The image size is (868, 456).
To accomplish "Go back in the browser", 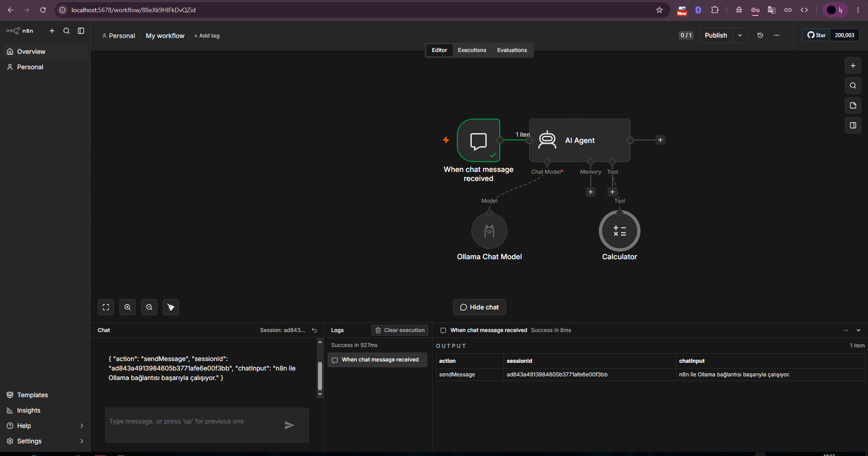I will [x=10, y=10].
